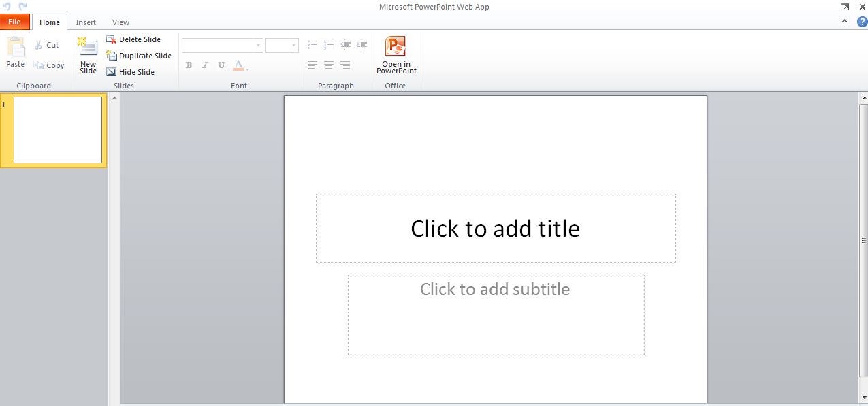
Task: Choose Duplicate Slide
Action: (139, 56)
